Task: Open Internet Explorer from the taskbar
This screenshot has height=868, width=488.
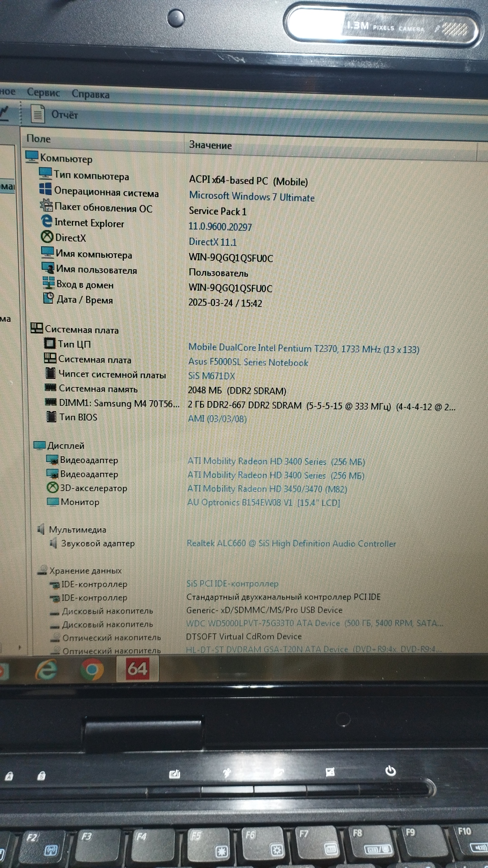Action: (x=47, y=670)
